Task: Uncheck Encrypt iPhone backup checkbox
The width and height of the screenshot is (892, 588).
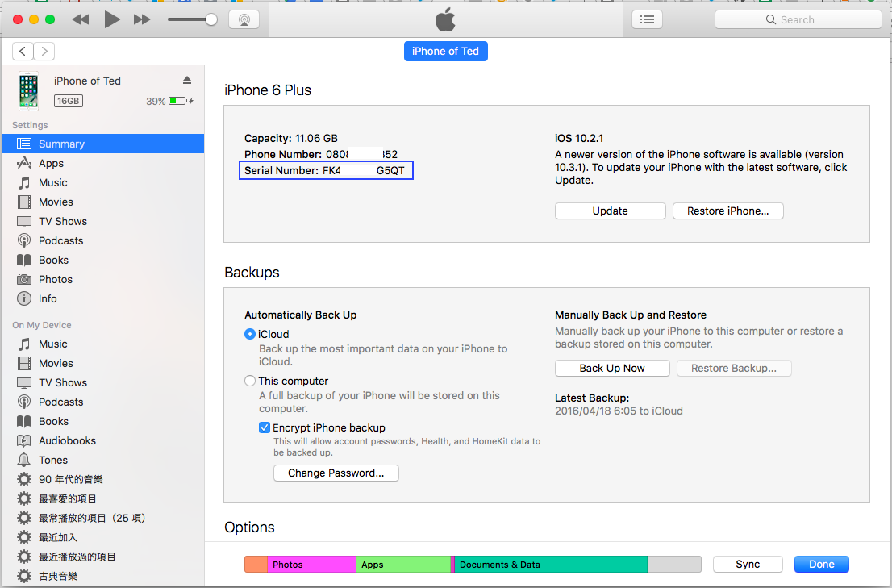Action: click(265, 427)
